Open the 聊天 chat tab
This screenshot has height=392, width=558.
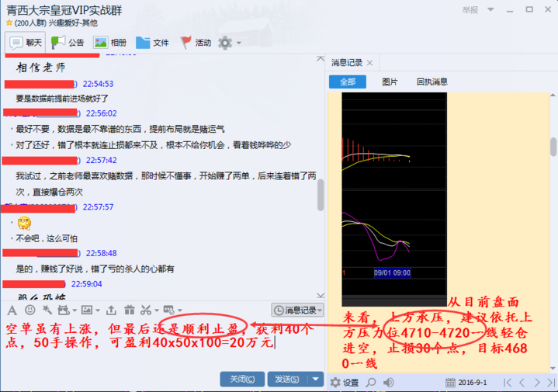coord(26,43)
